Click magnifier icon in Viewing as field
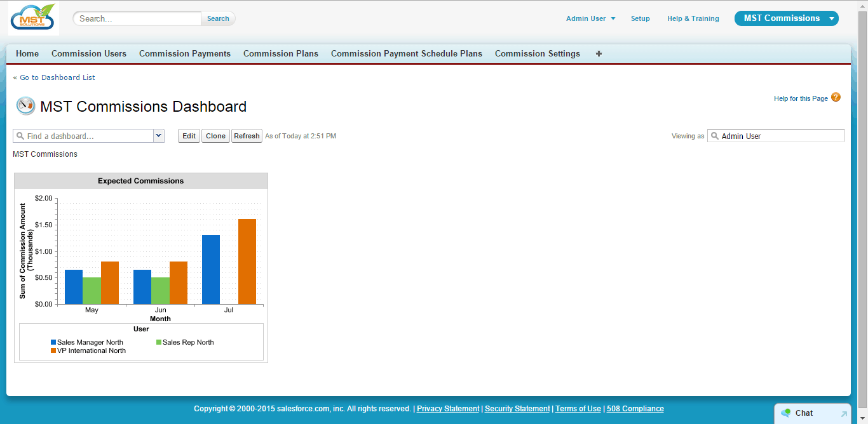Screen dimensions: 868x424 pyautogui.click(x=714, y=136)
